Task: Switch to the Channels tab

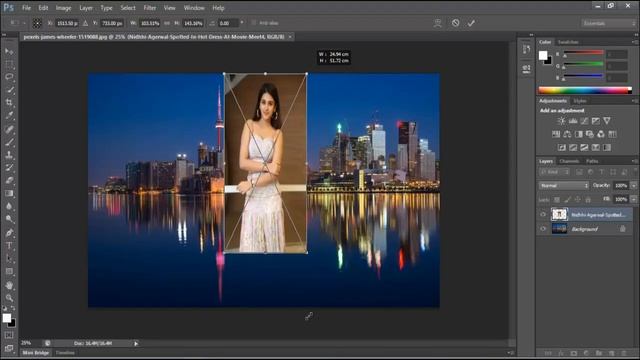Action: click(x=569, y=161)
